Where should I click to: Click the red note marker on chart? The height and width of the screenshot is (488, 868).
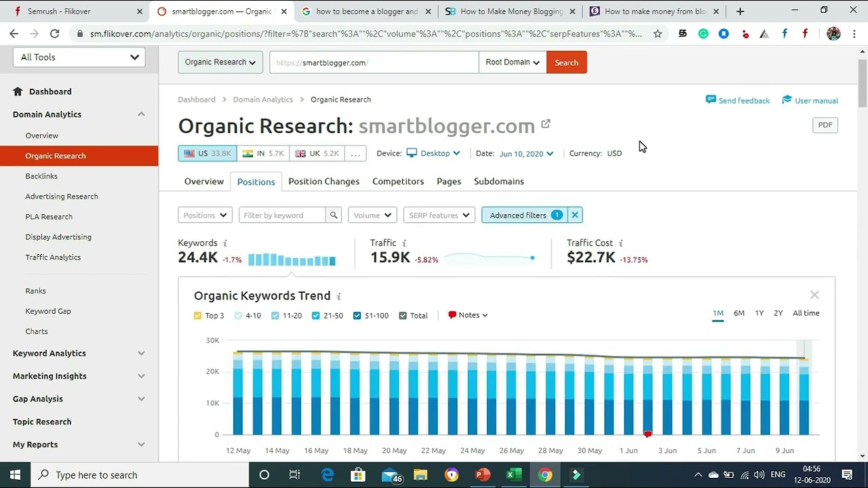(x=648, y=434)
